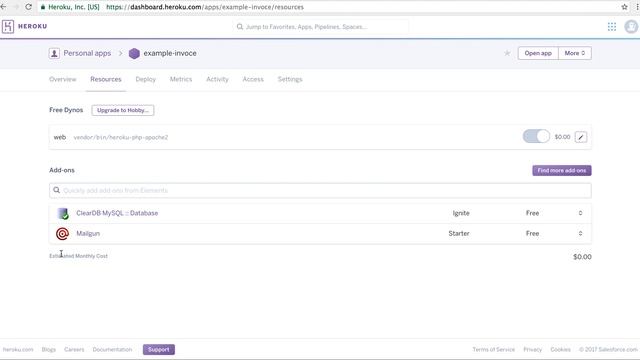Image resolution: width=640 pixels, height=360 pixels.
Task: Open heroku.com footer link
Action: [x=18, y=349]
